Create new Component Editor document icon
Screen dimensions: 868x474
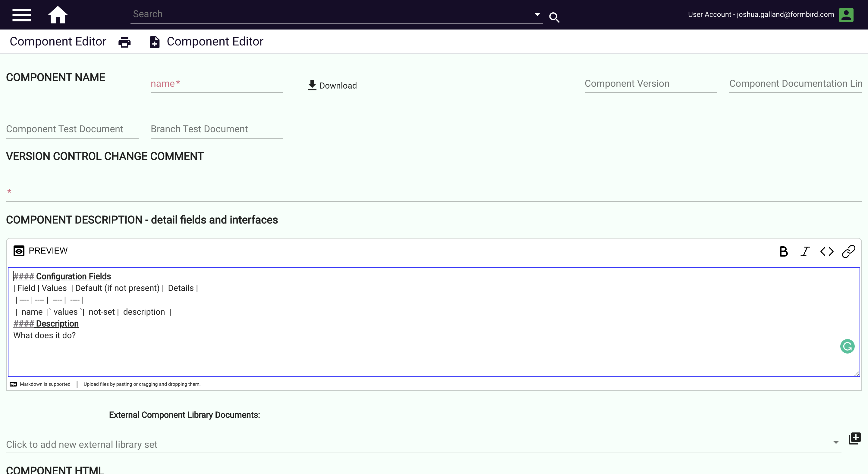(x=155, y=42)
